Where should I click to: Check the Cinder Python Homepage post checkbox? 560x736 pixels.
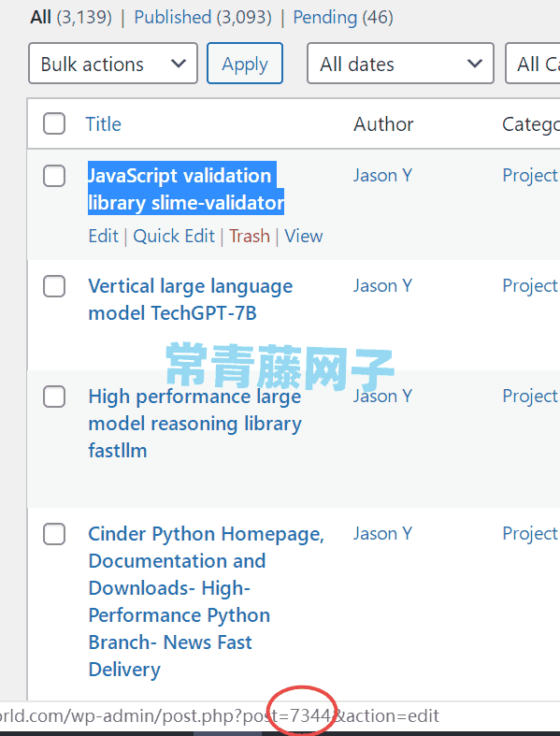[54, 534]
